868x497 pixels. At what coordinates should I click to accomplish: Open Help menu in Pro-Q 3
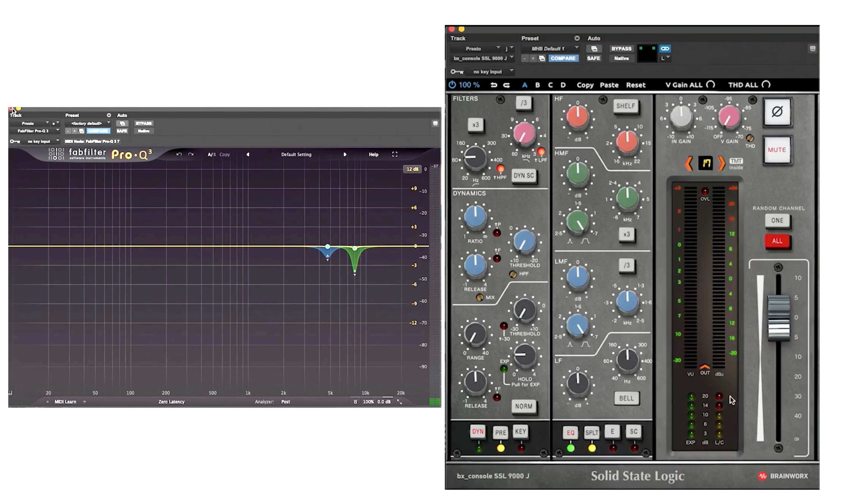pos(373,154)
